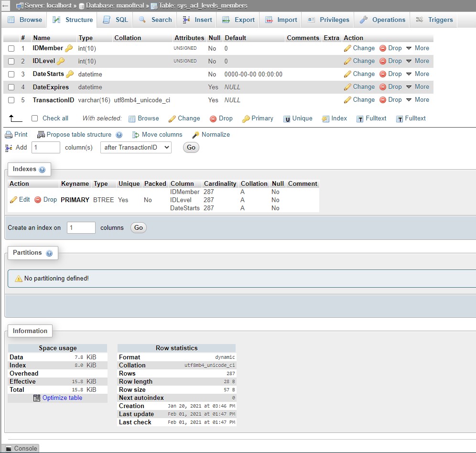Screen dimensions: 476x453
Task: Open the 'after TransactionID' position dropdown
Action: (x=136, y=148)
